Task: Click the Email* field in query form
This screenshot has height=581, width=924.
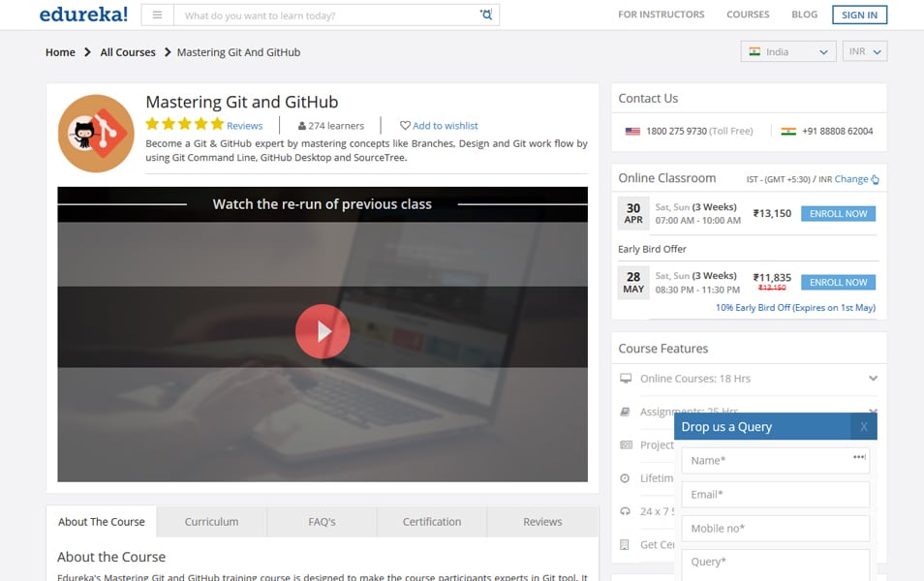Action: [775, 495]
